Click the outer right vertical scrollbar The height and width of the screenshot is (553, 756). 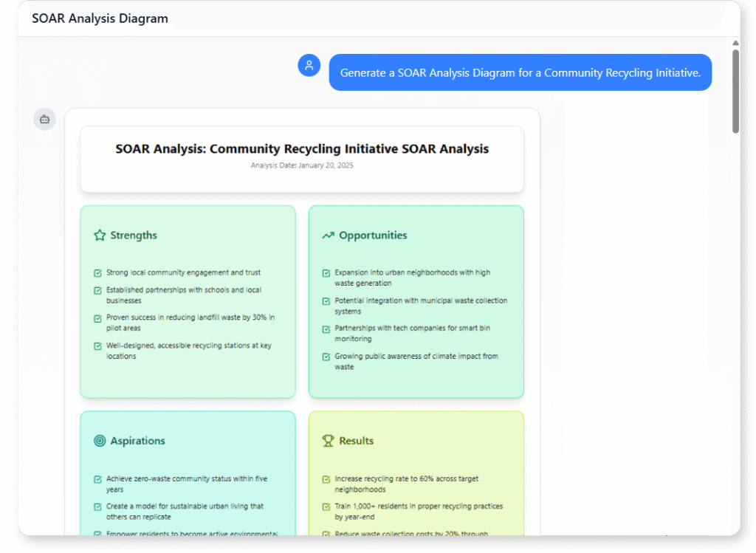(x=748, y=277)
